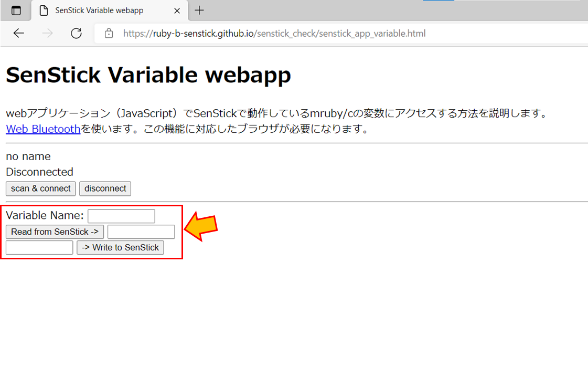The image size is (588, 378).
Task: Click the forward navigation arrow
Action: coord(48,34)
